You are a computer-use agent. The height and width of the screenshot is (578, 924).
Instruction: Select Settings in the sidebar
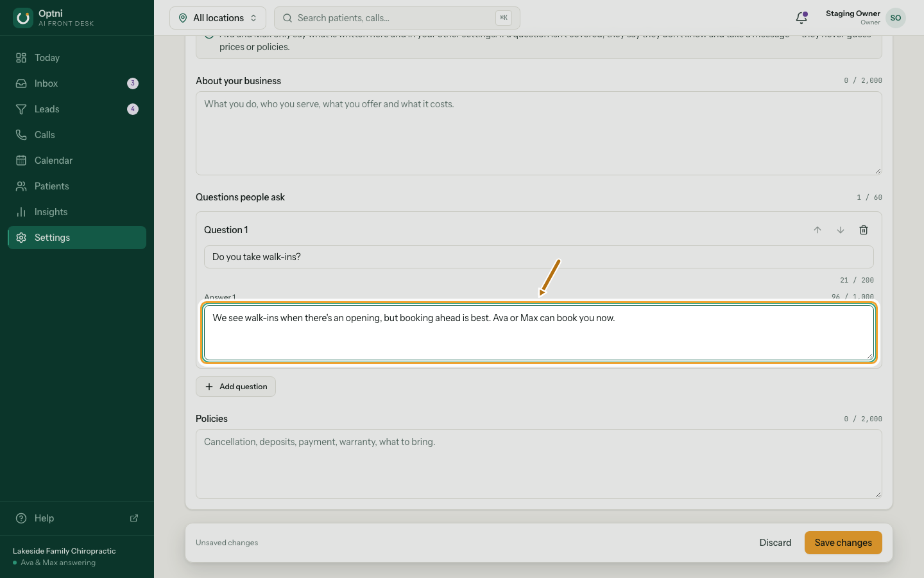tap(77, 238)
